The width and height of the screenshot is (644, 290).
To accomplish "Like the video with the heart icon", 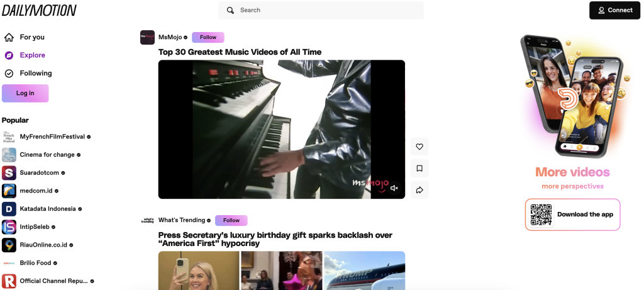I will coord(419,147).
